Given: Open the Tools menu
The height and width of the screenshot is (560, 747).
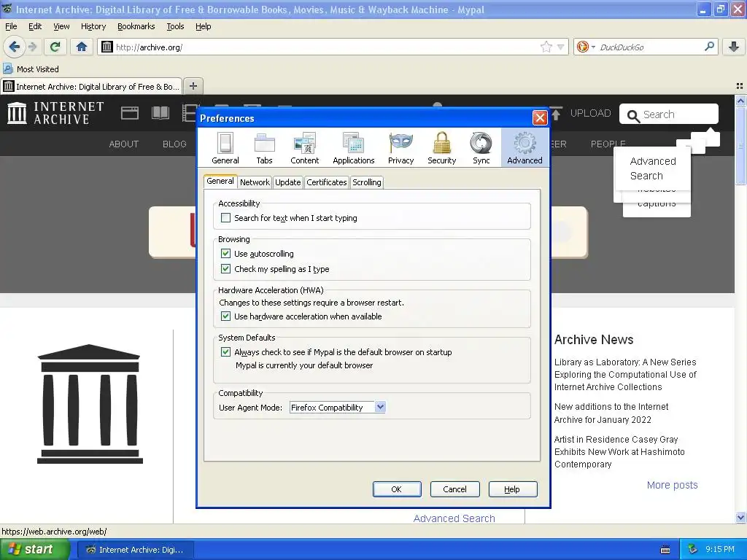Looking at the screenshot, I should point(175,26).
